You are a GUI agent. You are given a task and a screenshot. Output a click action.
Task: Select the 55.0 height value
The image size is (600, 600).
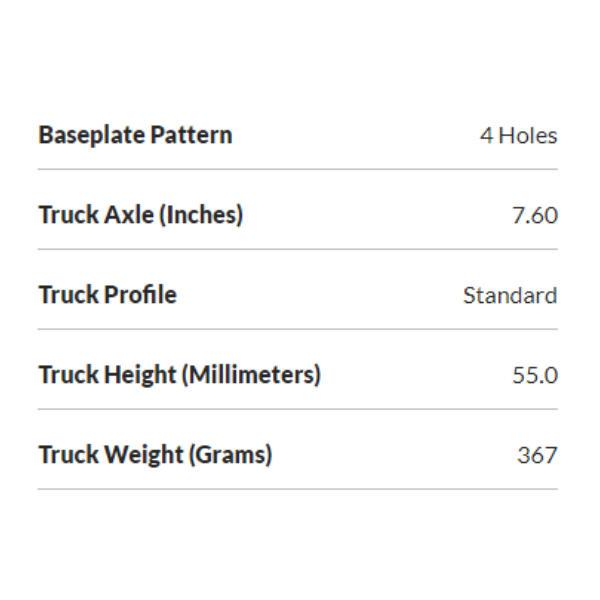tap(535, 375)
